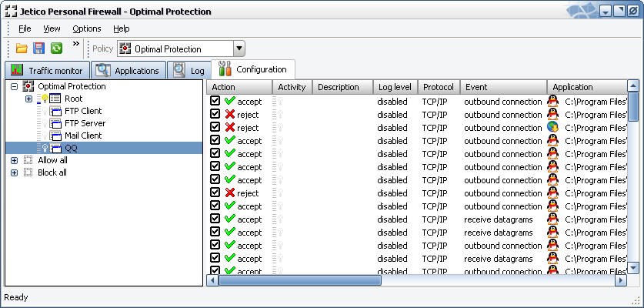
Task: Click the Activity column header
Action: pos(292,87)
